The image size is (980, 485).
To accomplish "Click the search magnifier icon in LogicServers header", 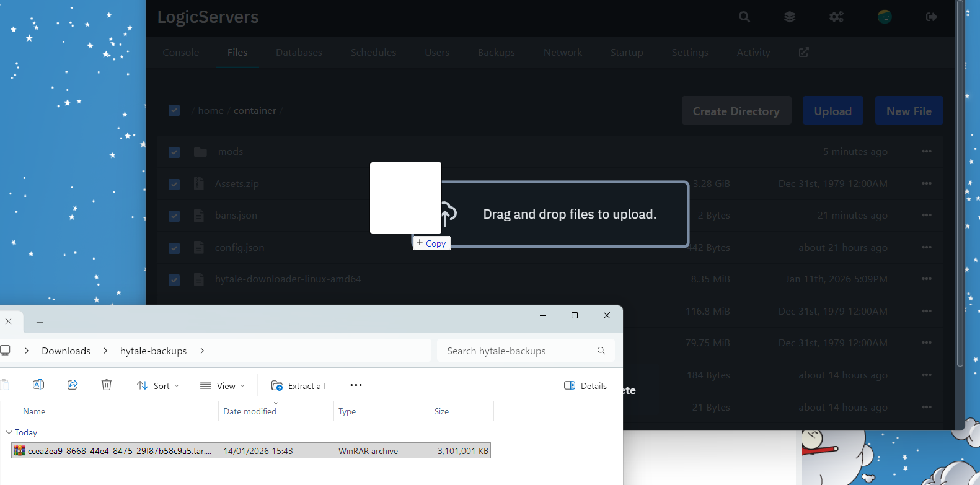I will pyautogui.click(x=744, y=17).
